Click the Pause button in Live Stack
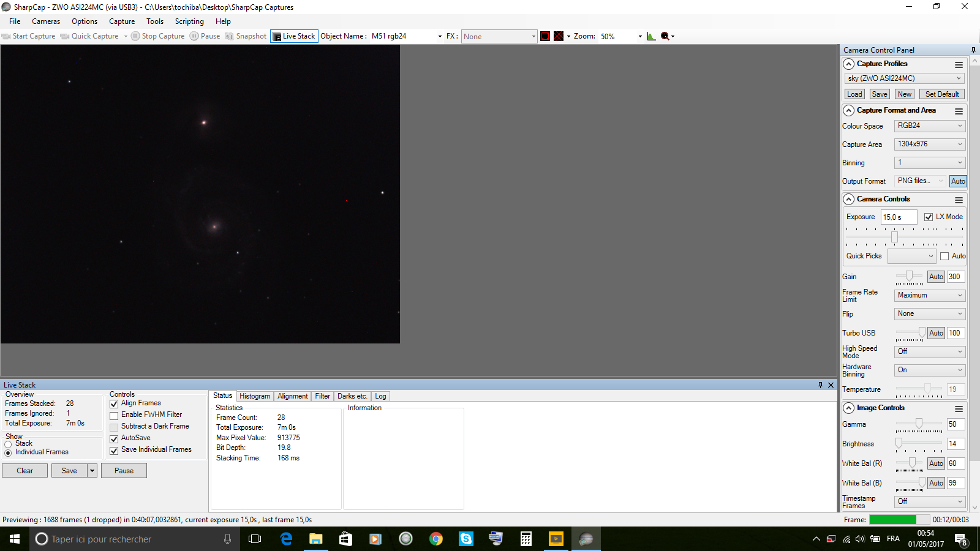This screenshot has height=551, width=980. pyautogui.click(x=124, y=470)
